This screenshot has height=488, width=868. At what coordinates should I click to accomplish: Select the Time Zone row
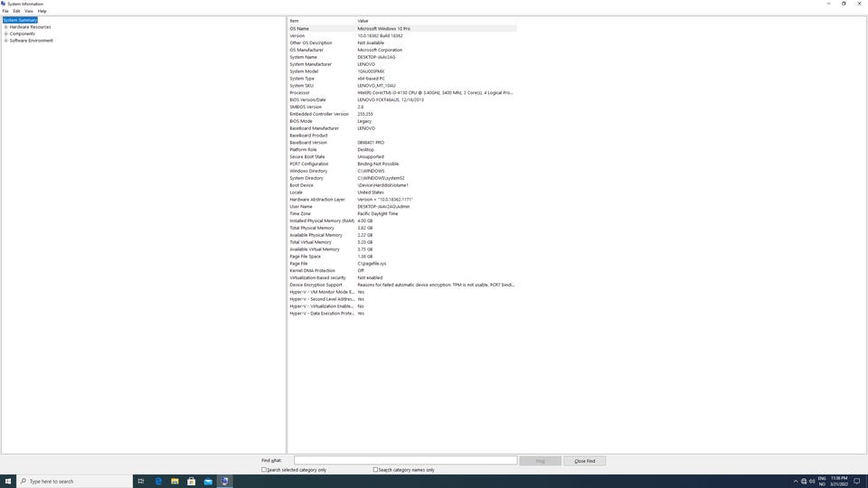tap(402, 213)
